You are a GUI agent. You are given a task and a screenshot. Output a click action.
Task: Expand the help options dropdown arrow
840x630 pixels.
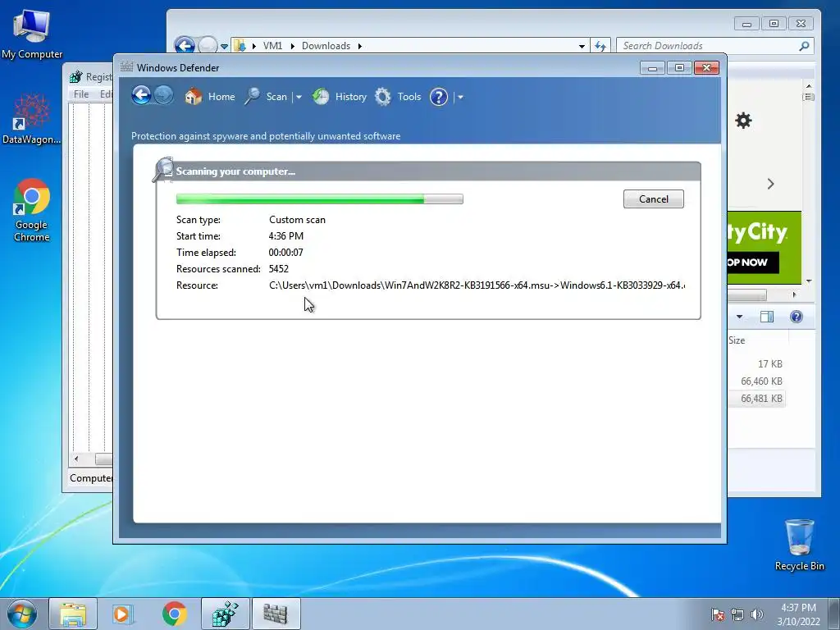point(459,97)
